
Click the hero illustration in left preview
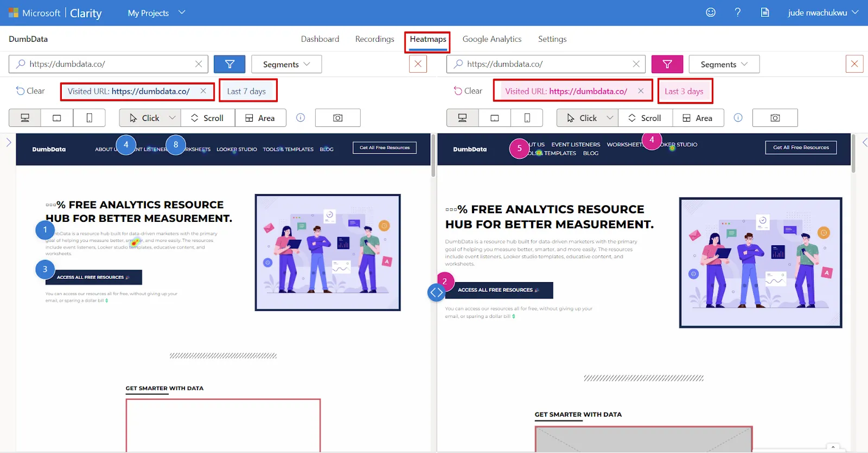click(328, 252)
